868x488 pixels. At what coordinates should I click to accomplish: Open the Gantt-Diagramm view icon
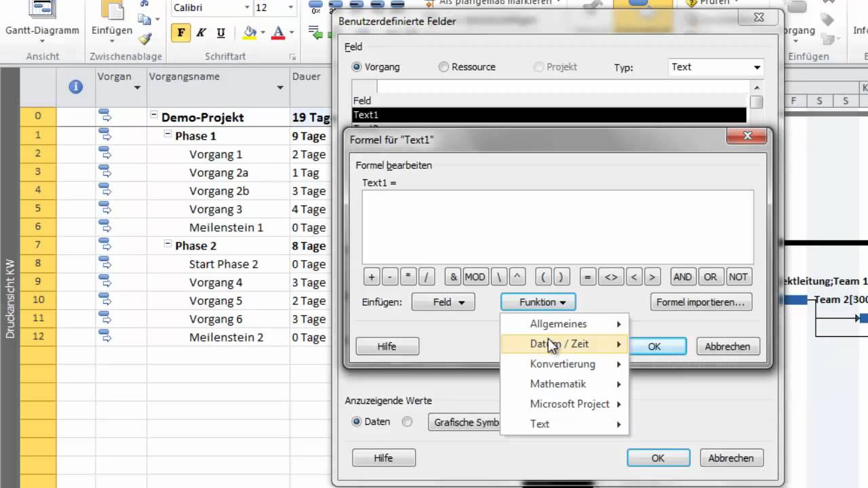click(42, 9)
